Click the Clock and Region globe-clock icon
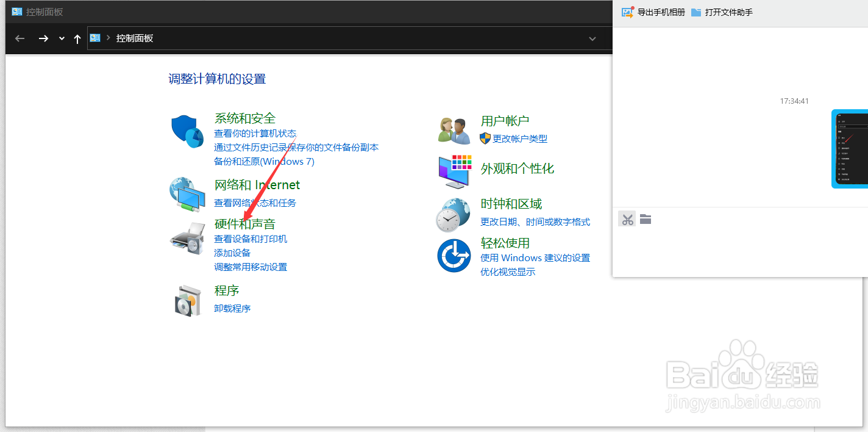 [x=453, y=215]
